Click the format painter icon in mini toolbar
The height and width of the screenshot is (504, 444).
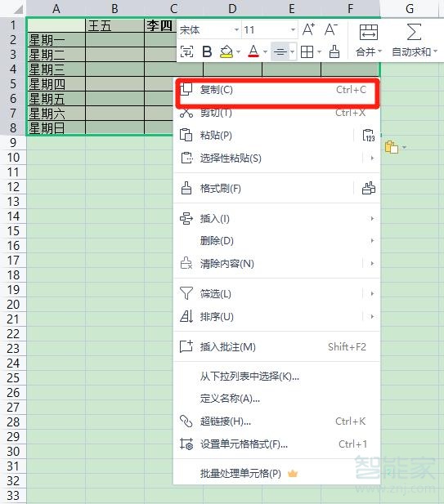334,51
